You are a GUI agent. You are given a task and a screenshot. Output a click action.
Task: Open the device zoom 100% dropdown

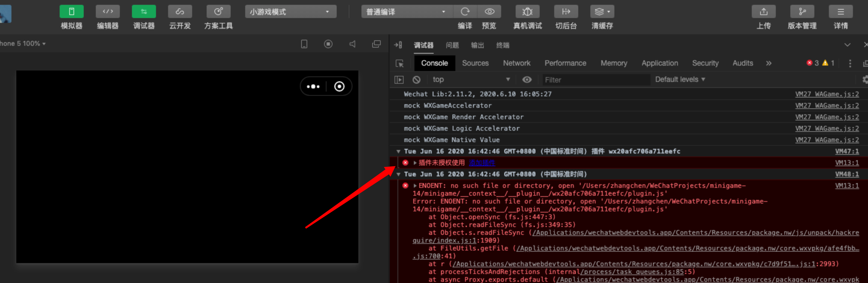point(23,44)
